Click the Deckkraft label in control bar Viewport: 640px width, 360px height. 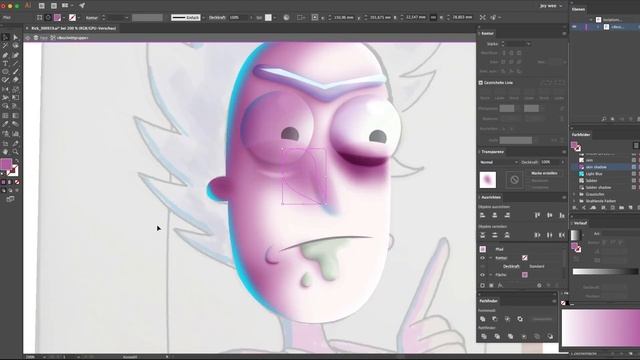point(218,18)
